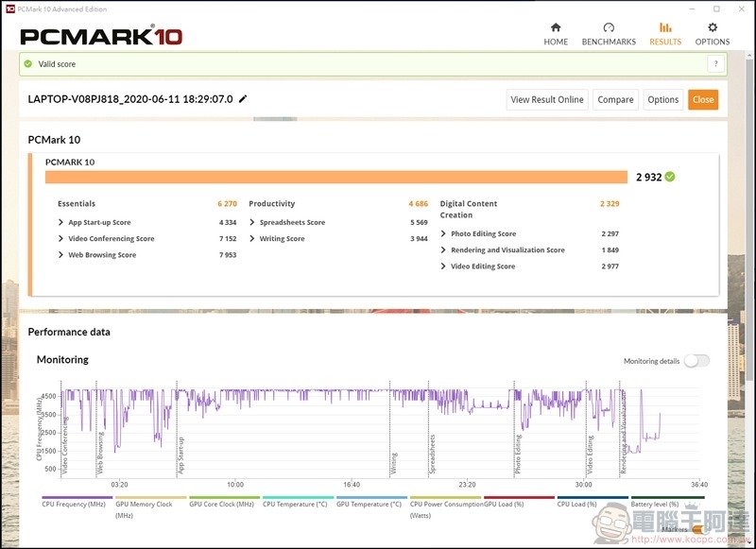
Task: Click the PCMark 10 logo
Action: (x=101, y=37)
